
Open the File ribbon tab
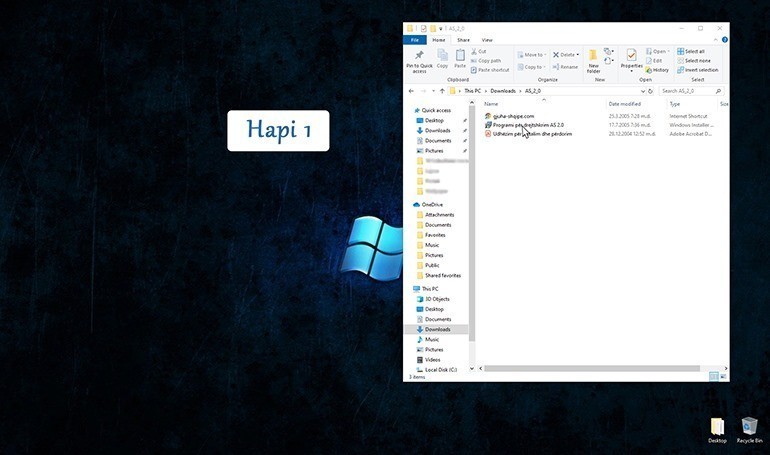click(x=415, y=40)
